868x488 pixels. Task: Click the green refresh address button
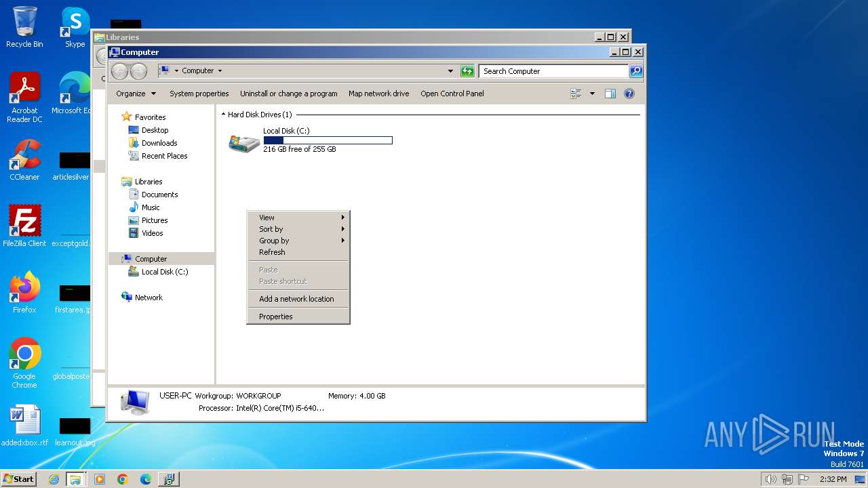tap(467, 70)
